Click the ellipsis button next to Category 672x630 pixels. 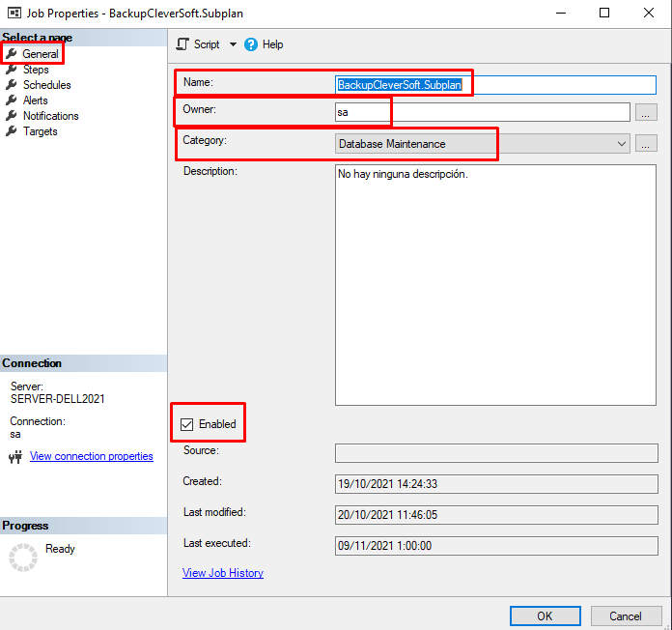click(x=647, y=144)
